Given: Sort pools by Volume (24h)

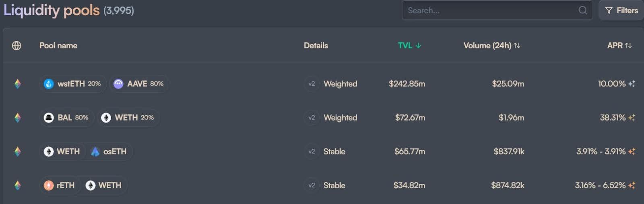Looking at the screenshot, I should tap(491, 46).
